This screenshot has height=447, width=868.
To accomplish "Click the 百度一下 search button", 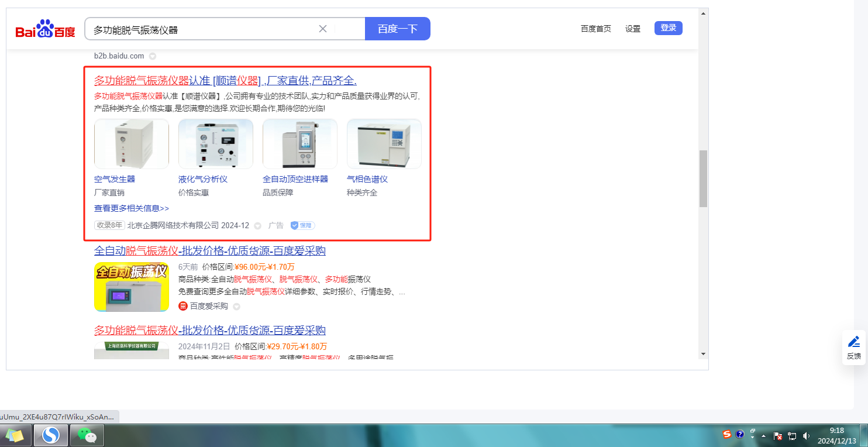I will click(398, 29).
